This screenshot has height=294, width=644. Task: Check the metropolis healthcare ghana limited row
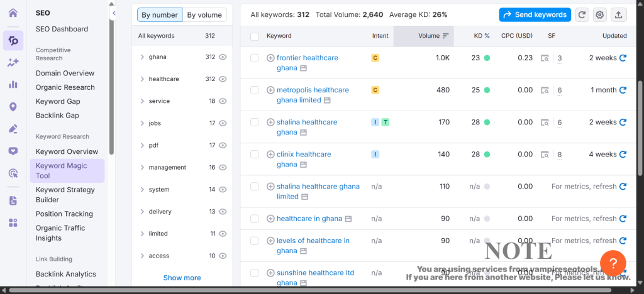coord(255,90)
